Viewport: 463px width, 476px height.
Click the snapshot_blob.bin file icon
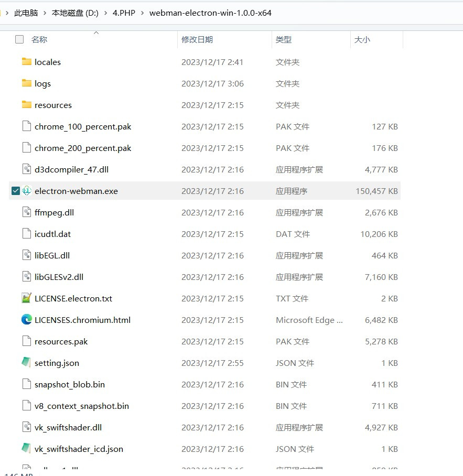(x=27, y=384)
